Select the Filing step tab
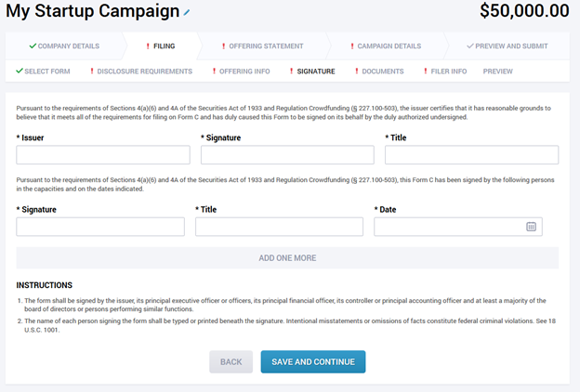The image size is (580, 392). point(161,46)
